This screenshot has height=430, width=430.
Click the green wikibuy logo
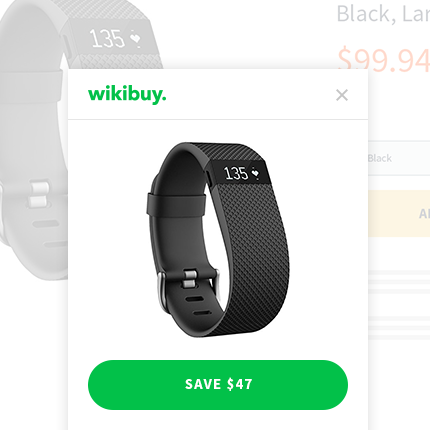click(x=127, y=95)
